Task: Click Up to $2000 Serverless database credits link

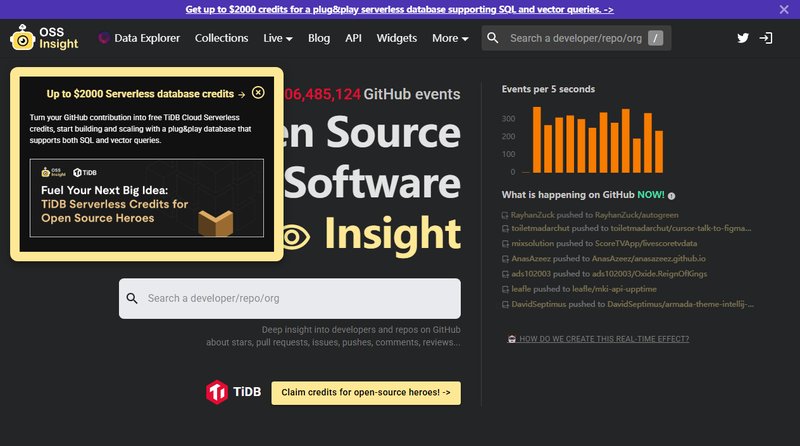Action: click(x=146, y=94)
